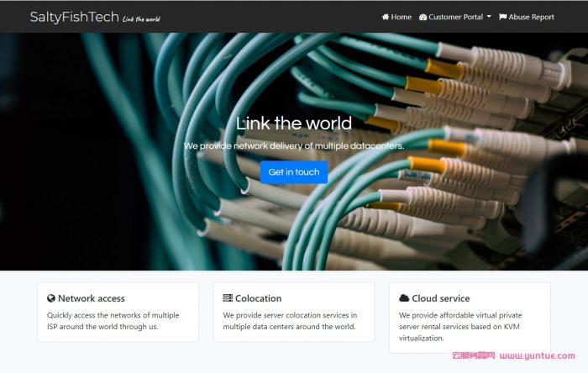588x373 pixels.
Task: Open the Home menu item
Action: point(396,17)
